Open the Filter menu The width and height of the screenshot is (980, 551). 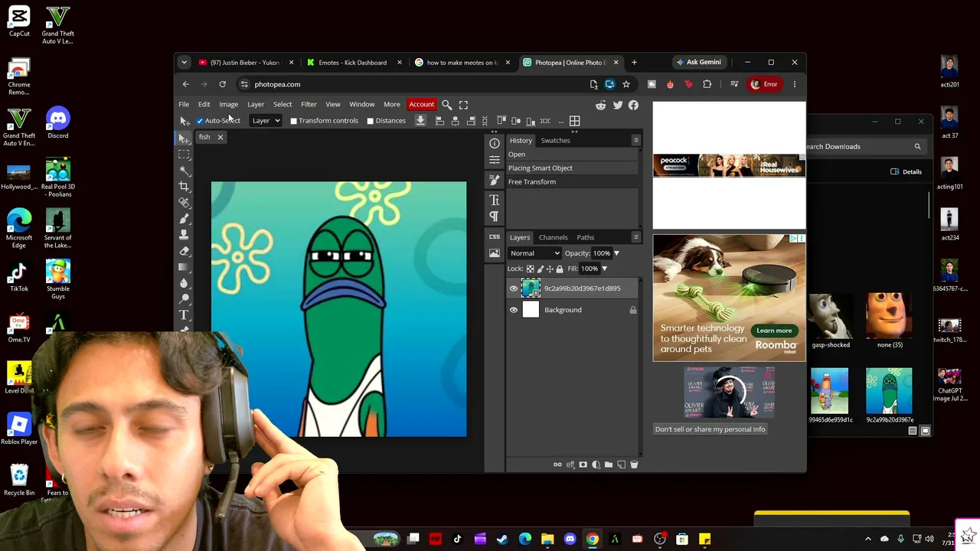point(309,105)
